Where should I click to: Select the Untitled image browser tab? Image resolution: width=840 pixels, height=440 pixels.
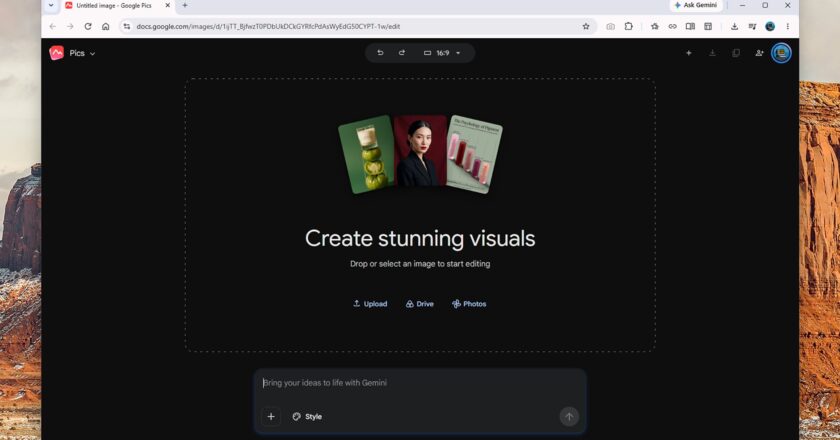pyautogui.click(x=114, y=5)
